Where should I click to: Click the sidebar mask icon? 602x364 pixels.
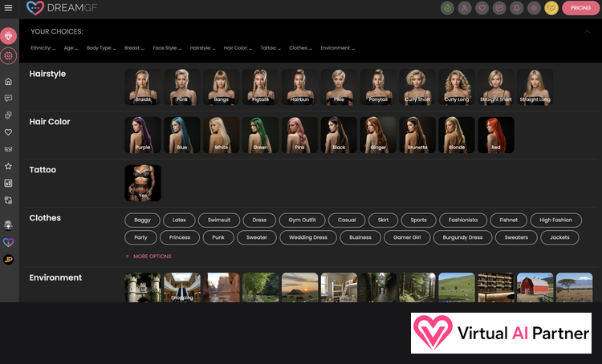coord(9,149)
